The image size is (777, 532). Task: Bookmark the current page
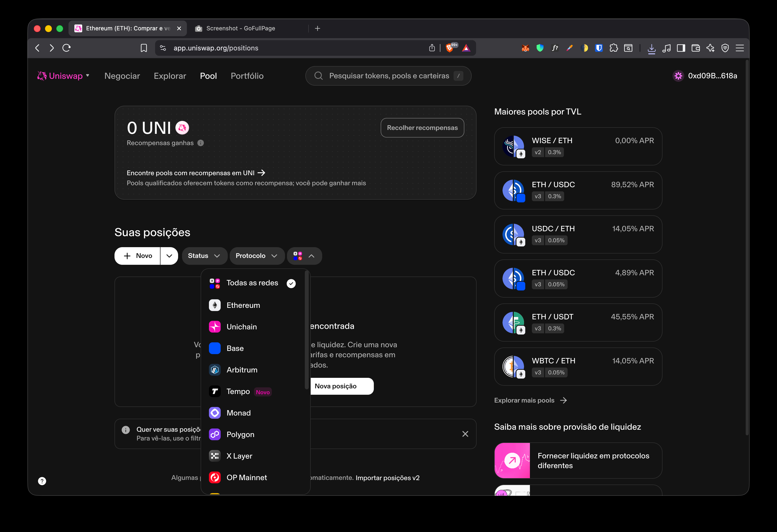tap(144, 48)
